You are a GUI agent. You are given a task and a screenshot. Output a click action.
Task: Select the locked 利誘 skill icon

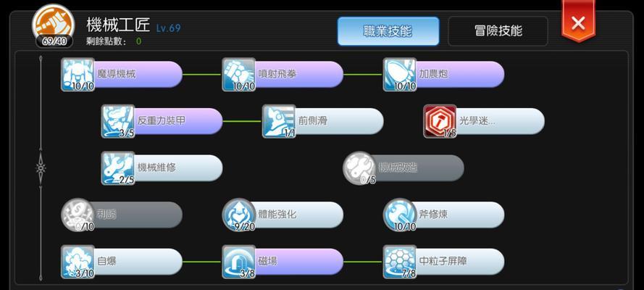click(x=78, y=215)
